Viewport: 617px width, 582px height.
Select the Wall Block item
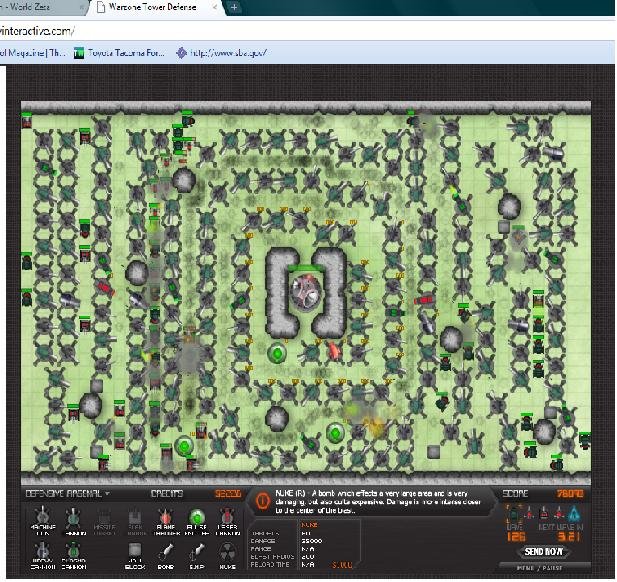(x=135, y=556)
